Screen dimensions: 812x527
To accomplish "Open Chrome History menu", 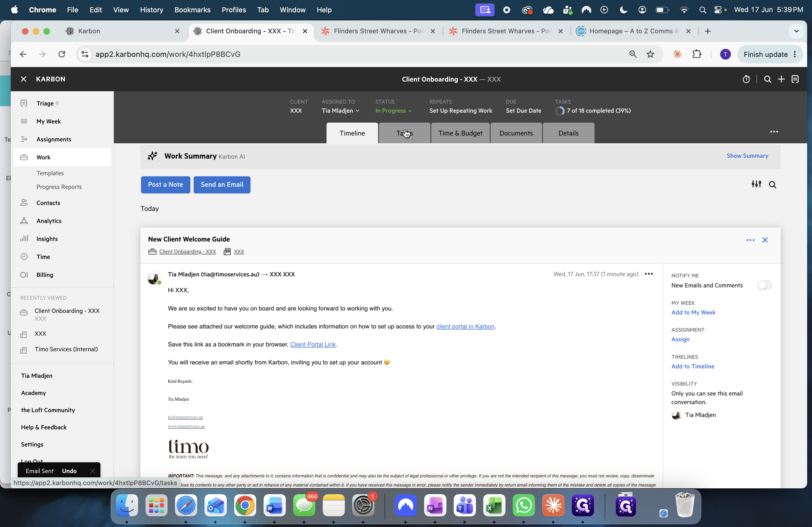I will (x=151, y=10).
